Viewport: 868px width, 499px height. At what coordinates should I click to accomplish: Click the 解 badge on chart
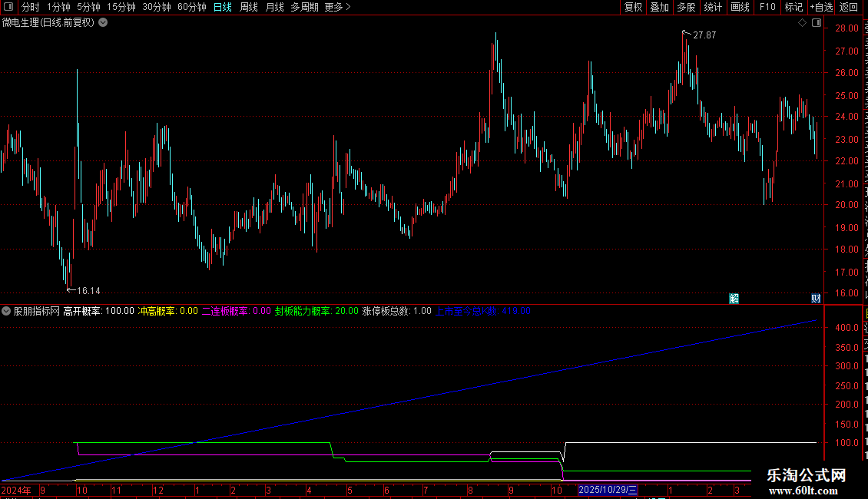(x=734, y=299)
